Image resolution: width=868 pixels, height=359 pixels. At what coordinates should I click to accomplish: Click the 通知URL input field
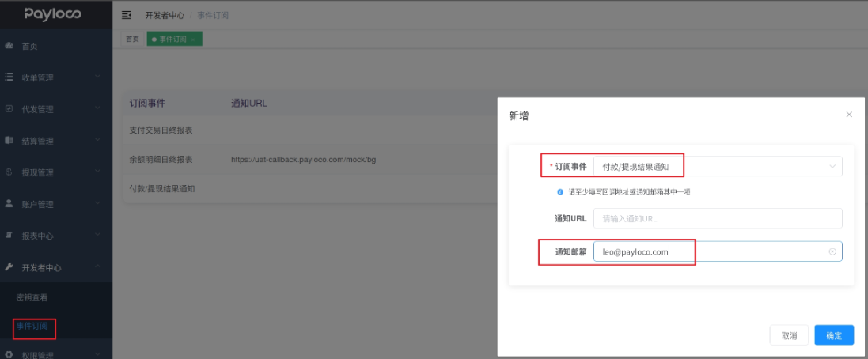(x=718, y=218)
